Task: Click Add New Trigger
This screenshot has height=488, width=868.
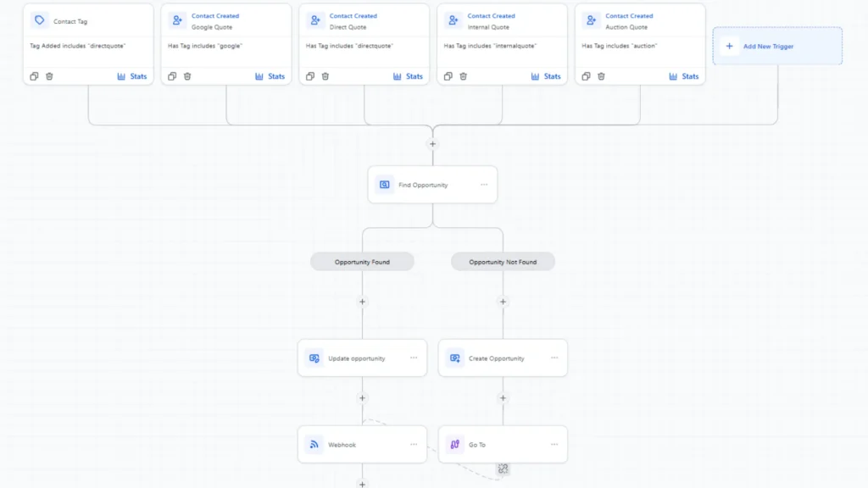Action: pyautogui.click(x=777, y=46)
